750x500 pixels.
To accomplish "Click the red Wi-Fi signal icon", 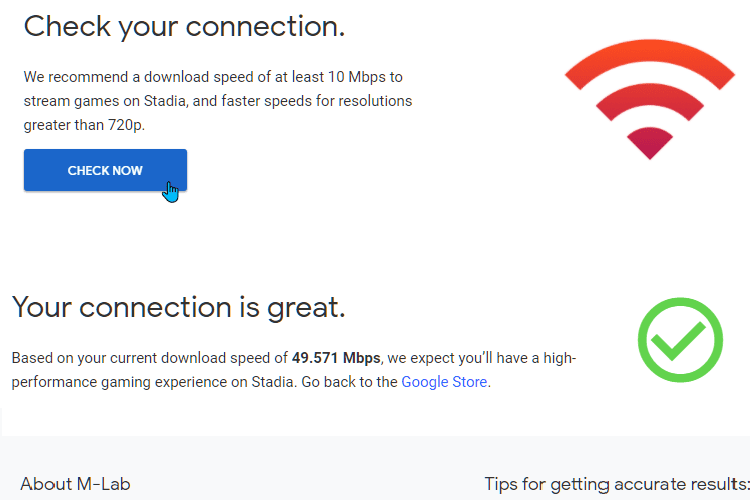I will coord(650,100).
